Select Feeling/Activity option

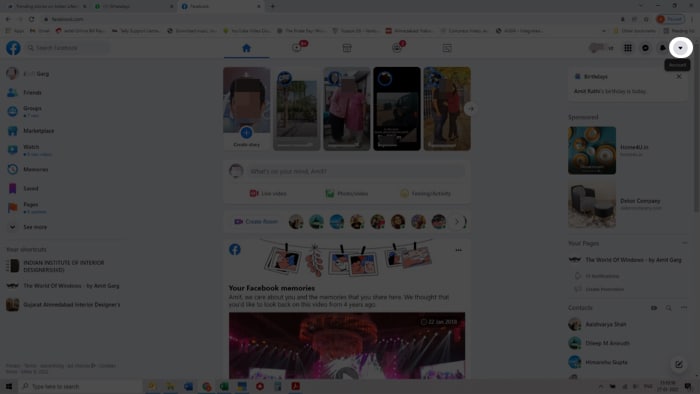425,194
